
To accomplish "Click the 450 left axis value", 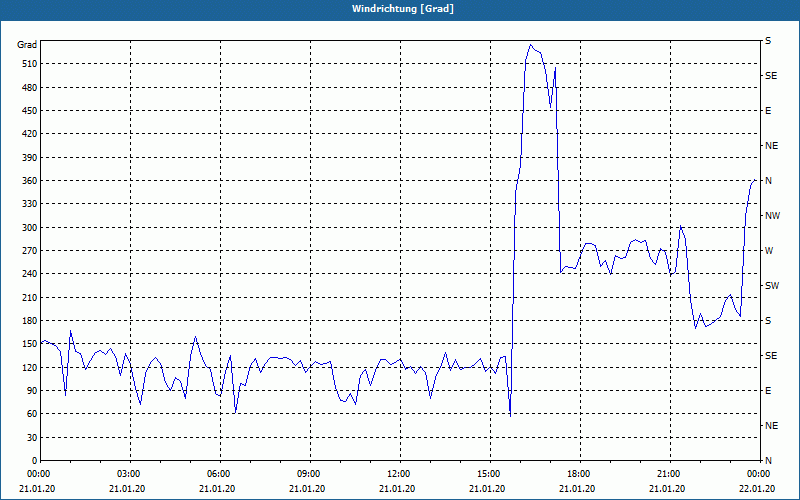I will pyautogui.click(x=30, y=111).
